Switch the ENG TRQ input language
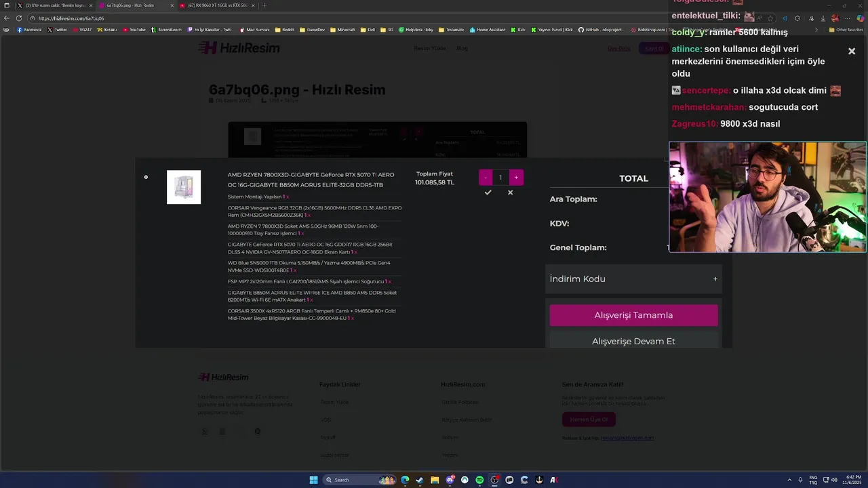This screenshot has height=488, width=868. point(813,480)
